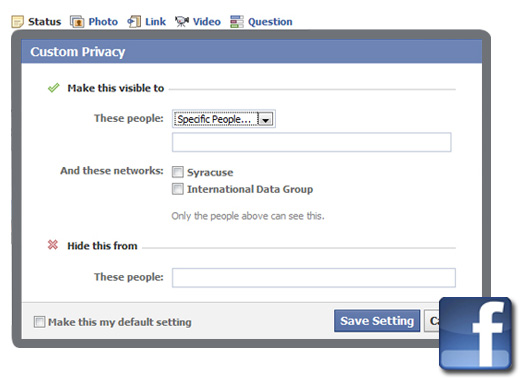Click the Question poll icon
The image size is (522, 378).
tap(237, 22)
